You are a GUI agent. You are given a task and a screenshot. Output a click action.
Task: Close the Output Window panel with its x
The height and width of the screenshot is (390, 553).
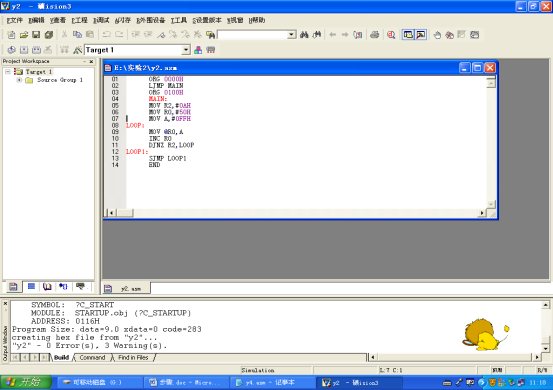[x=5, y=304]
